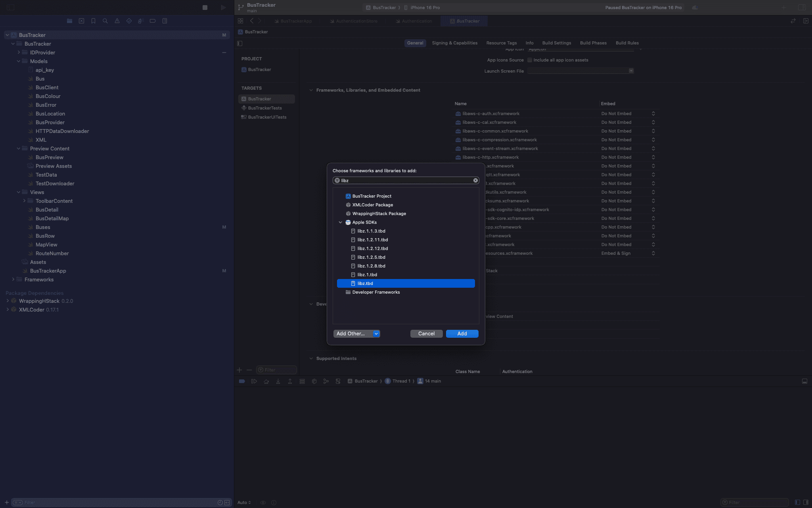Open the test navigator diamond icon
Screen dimensions: 812x508
point(129,21)
